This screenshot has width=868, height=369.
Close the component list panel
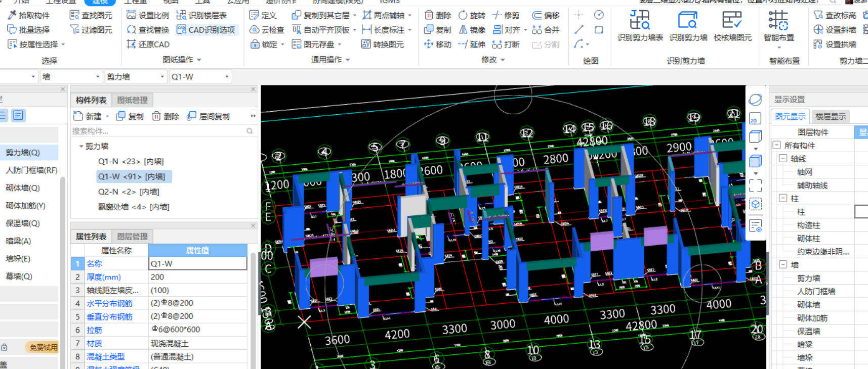(x=253, y=89)
